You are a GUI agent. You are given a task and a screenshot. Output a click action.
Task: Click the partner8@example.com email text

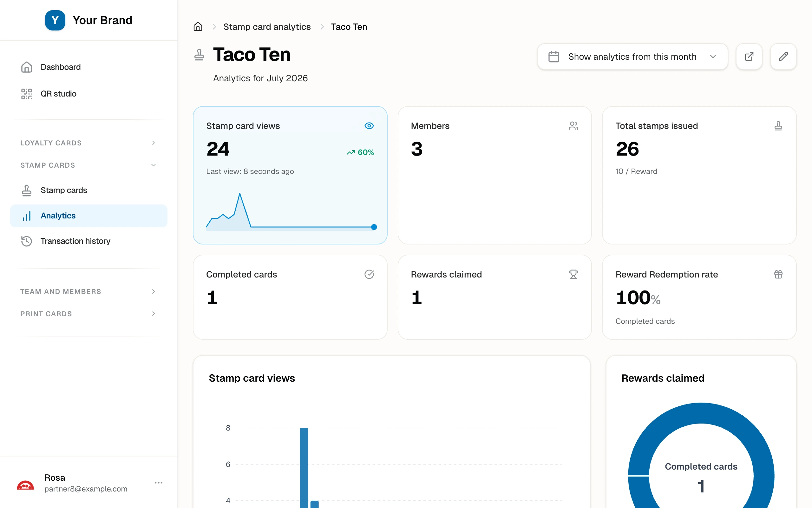click(86, 489)
